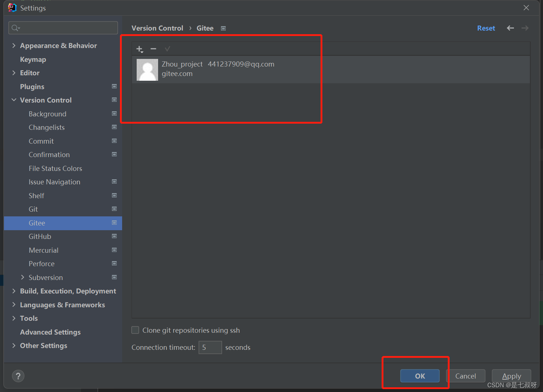The image size is (543, 392).
Task: Click the Zhou_project account avatar
Action: [147, 69]
